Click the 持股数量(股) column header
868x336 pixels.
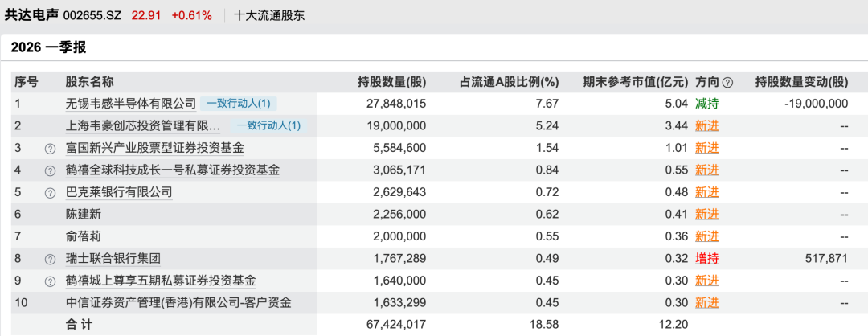(391, 82)
